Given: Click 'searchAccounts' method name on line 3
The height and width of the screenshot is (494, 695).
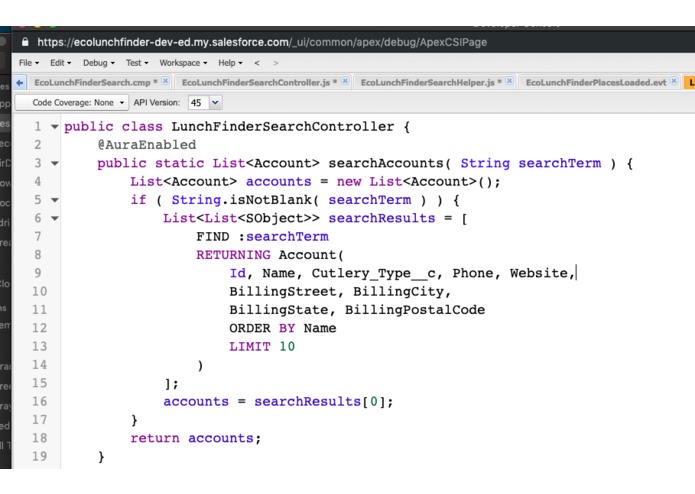Looking at the screenshot, I should pyautogui.click(x=386, y=163).
